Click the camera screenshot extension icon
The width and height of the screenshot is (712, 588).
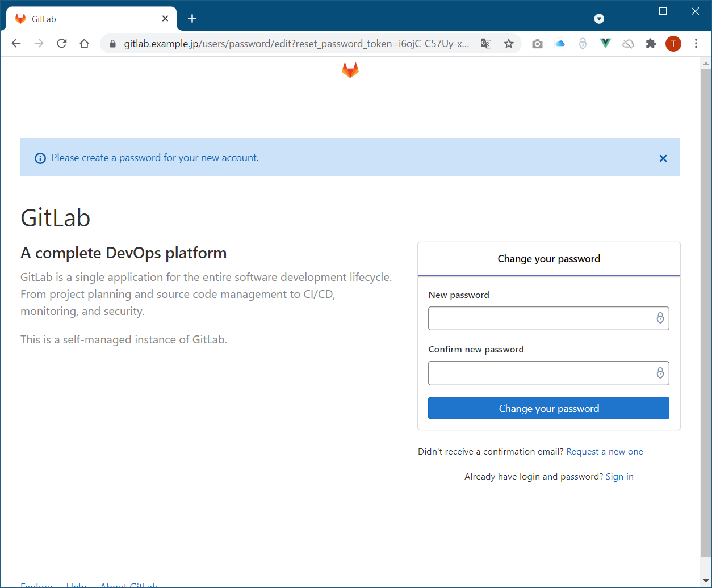(x=537, y=44)
